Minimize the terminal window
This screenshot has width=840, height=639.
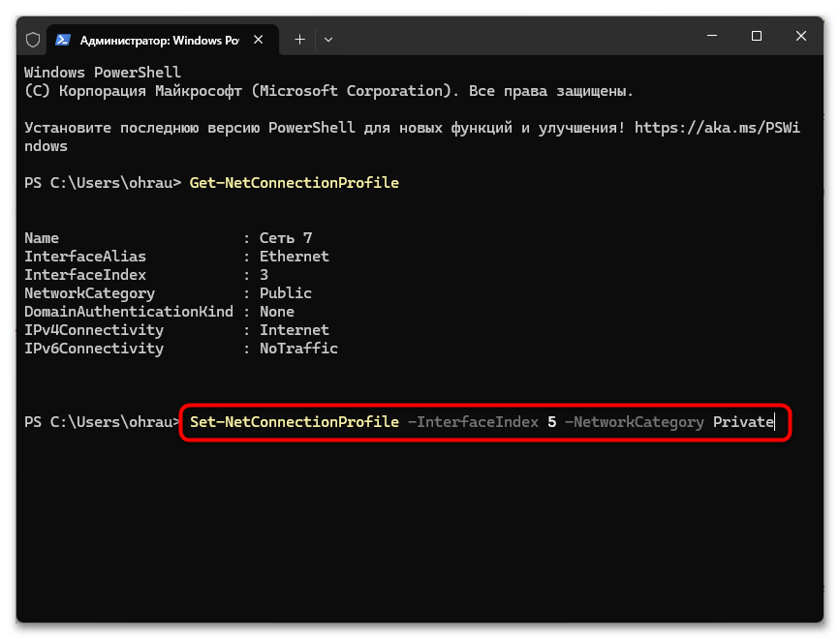712,36
